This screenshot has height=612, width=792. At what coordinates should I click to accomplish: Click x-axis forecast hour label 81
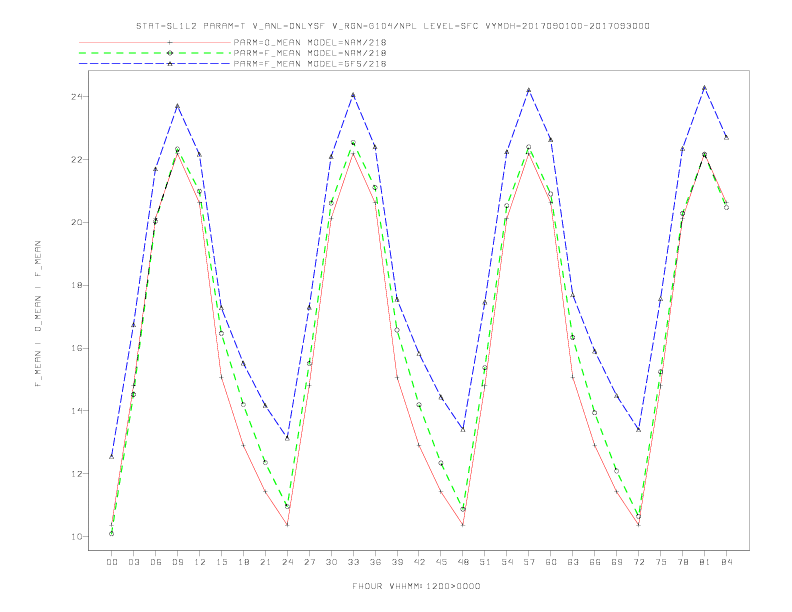(705, 562)
